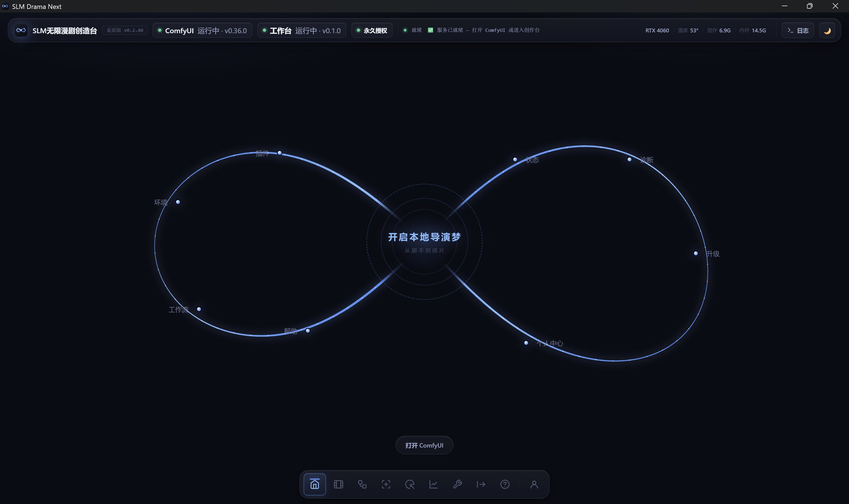The height and width of the screenshot is (504, 849).
Task: Toggle dark mode with moon button
Action: click(x=827, y=31)
